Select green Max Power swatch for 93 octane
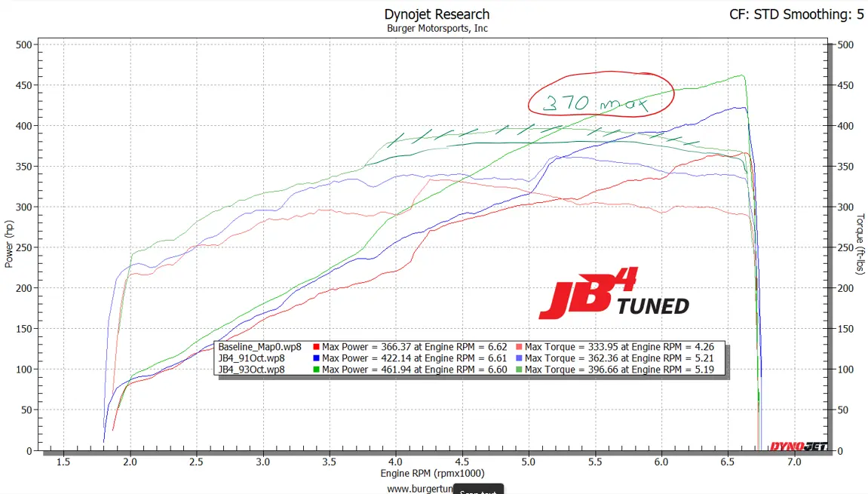The image size is (868, 494). click(x=317, y=370)
